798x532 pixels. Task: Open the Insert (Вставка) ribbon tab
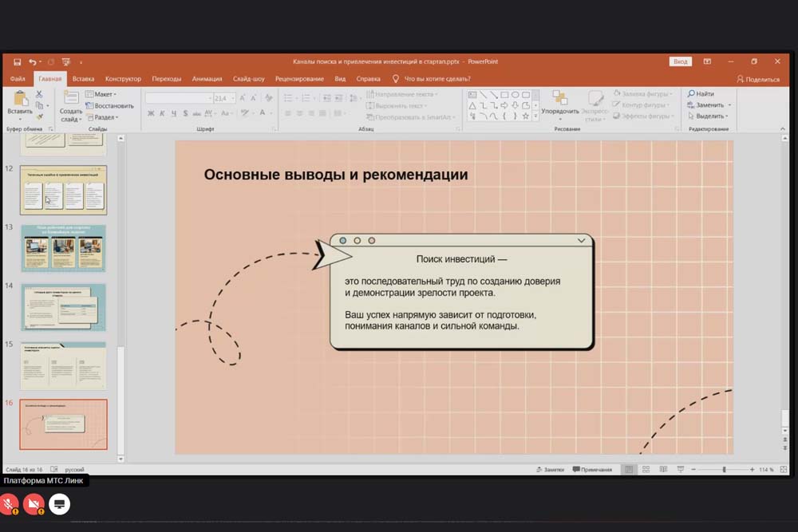click(x=83, y=79)
